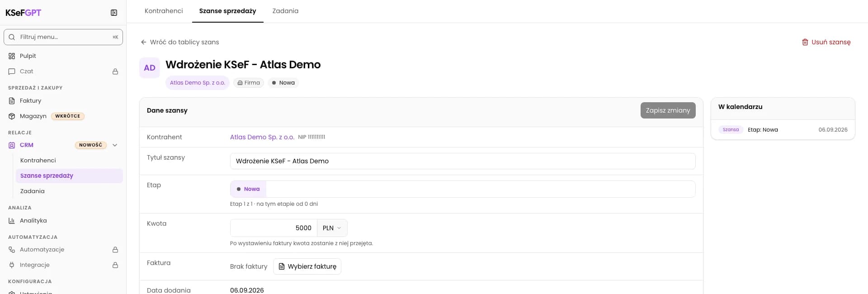Click the lock icon beside Automatyzacje
Screen dimensions: 868x294
pos(115,250)
